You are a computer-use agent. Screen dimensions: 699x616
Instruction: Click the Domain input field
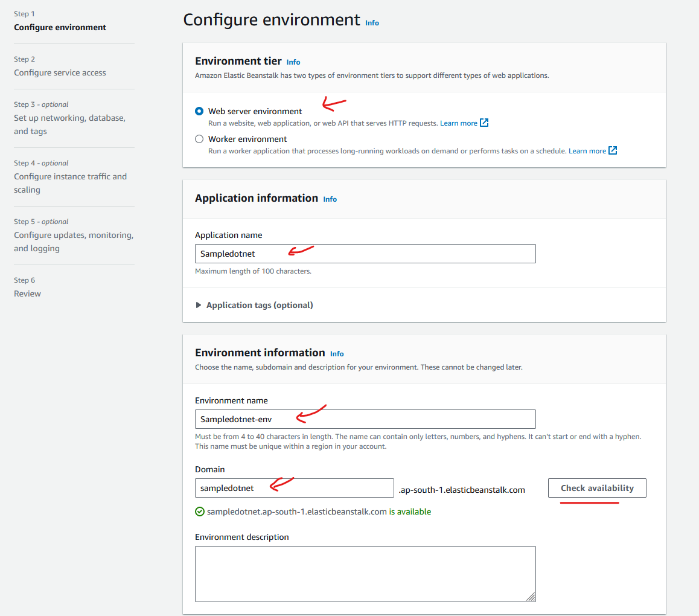coord(294,488)
